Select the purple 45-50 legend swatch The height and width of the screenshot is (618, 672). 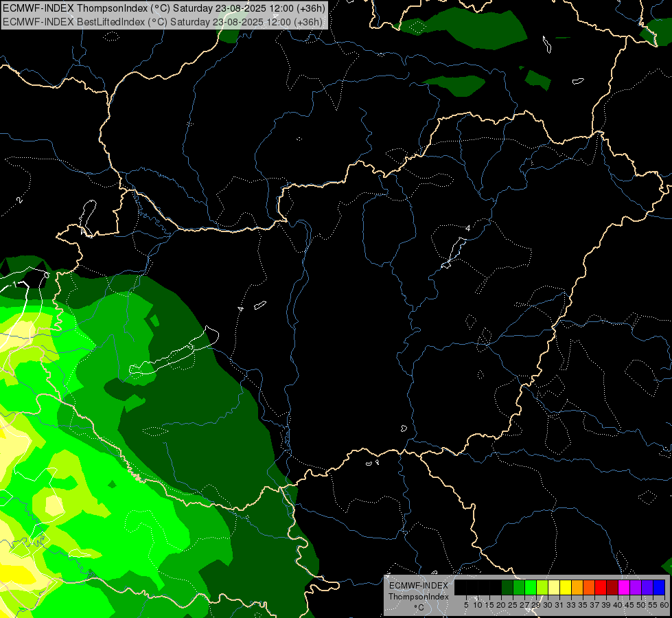click(636, 587)
